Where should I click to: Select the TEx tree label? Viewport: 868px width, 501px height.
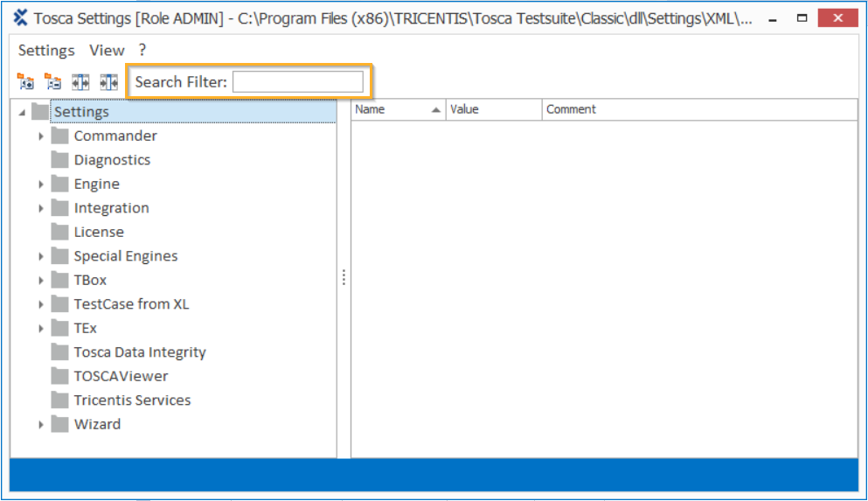click(86, 328)
